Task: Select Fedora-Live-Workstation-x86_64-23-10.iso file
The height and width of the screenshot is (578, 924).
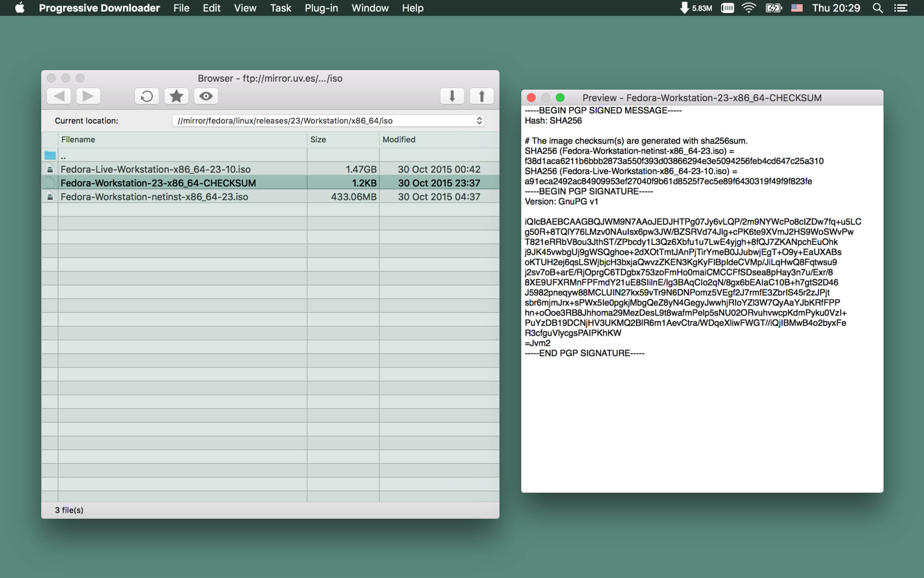Action: click(x=271, y=169)
